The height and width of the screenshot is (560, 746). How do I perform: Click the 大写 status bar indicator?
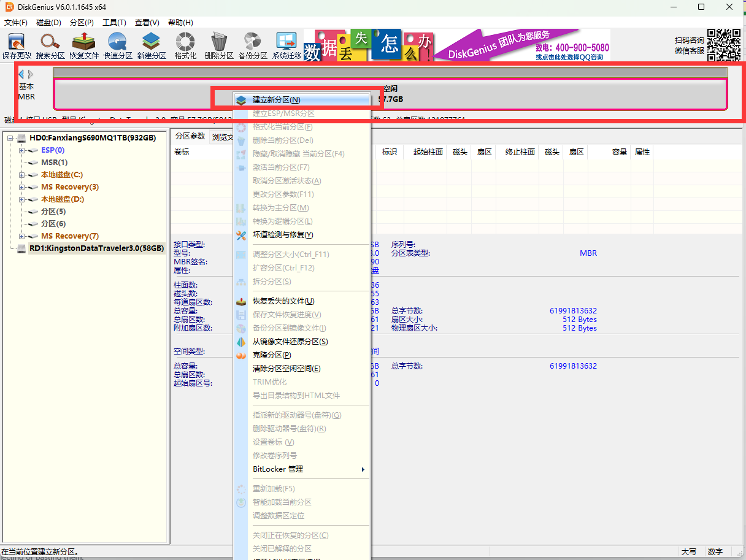coord(688,552)
